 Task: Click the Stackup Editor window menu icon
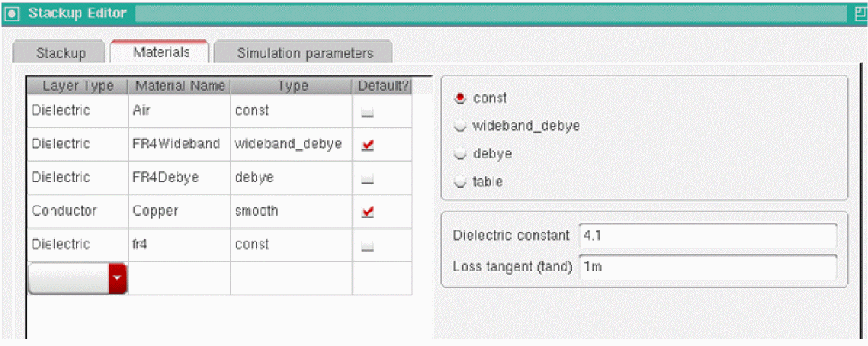click(13, 14)
